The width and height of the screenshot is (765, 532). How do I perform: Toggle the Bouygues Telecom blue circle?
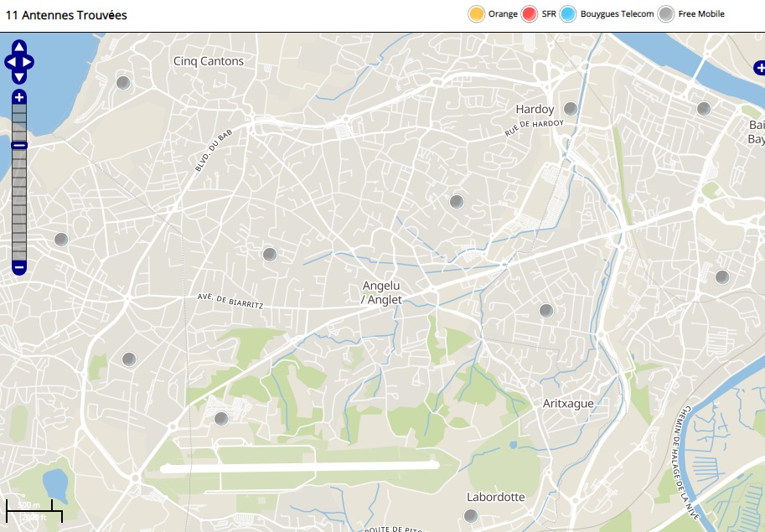569,14
